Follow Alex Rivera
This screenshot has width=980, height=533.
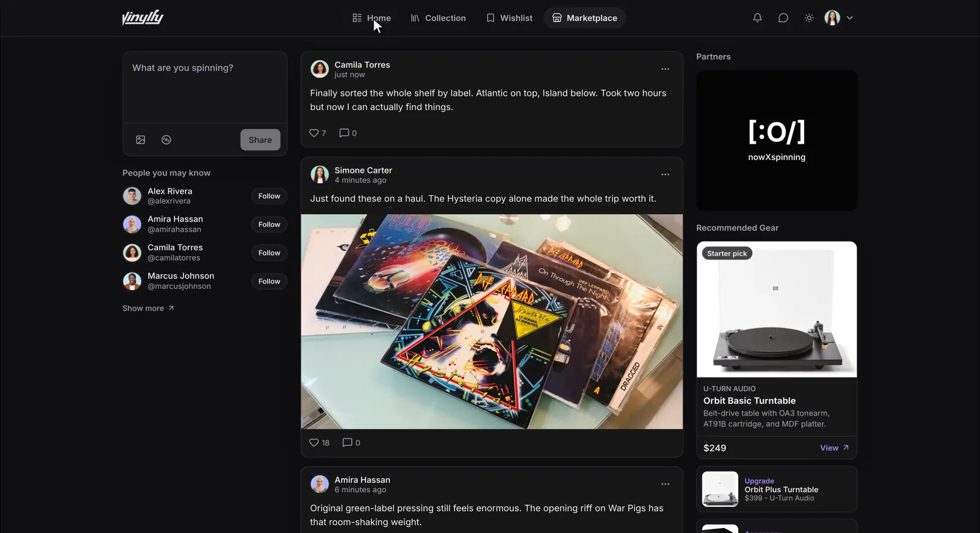[269, 196]
